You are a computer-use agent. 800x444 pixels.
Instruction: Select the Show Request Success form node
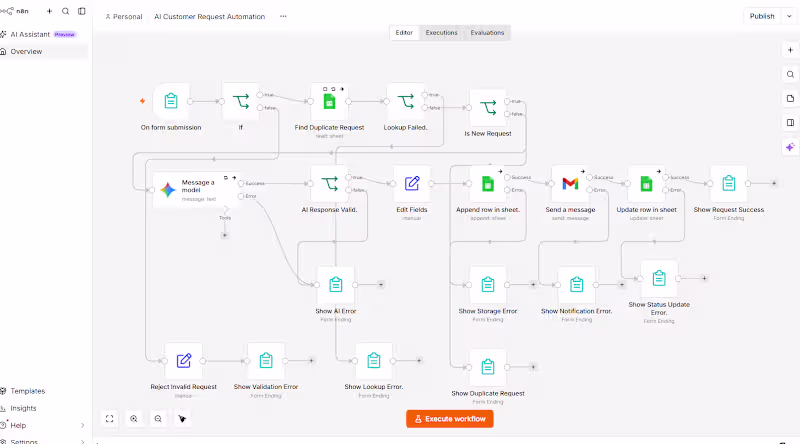tap(729, 183)
